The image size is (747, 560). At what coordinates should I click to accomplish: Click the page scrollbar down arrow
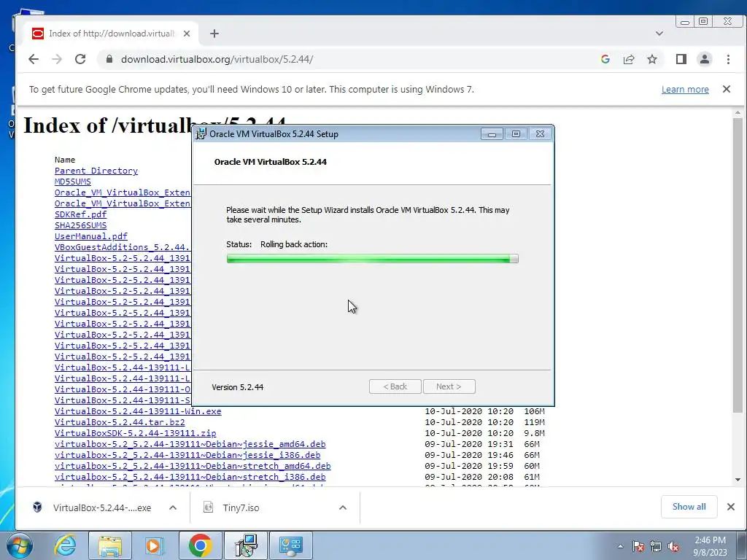click(738, 480)
